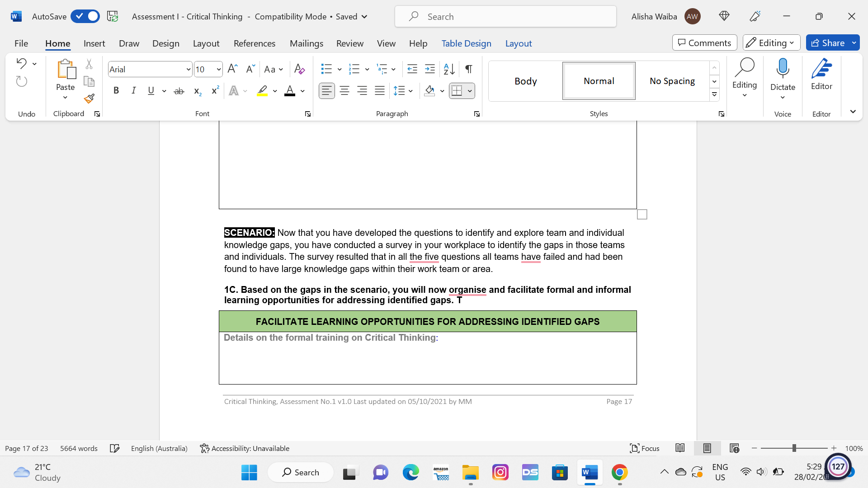Open the Comments pane
This screenshot has height=488, width=868.
click(704, 42)
